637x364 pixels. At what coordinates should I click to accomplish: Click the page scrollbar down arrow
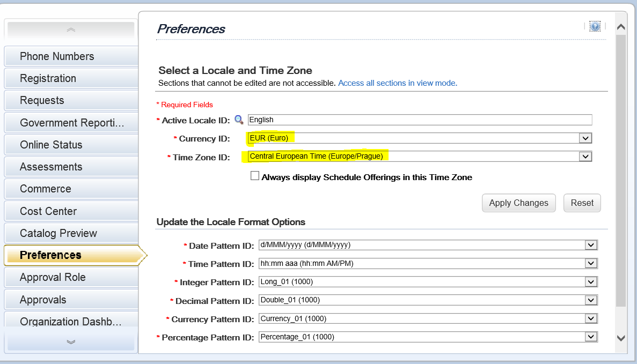[621, 338]
